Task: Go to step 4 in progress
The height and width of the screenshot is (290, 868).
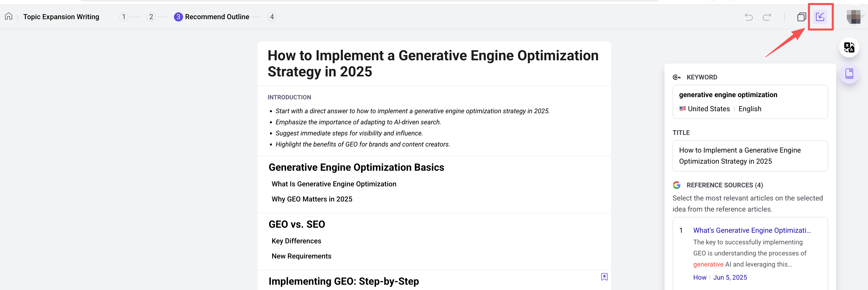Action: [x=272, y=17]
